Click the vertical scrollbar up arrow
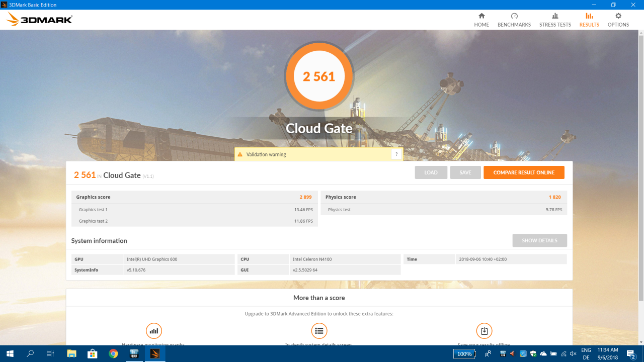 pos(641,33)
